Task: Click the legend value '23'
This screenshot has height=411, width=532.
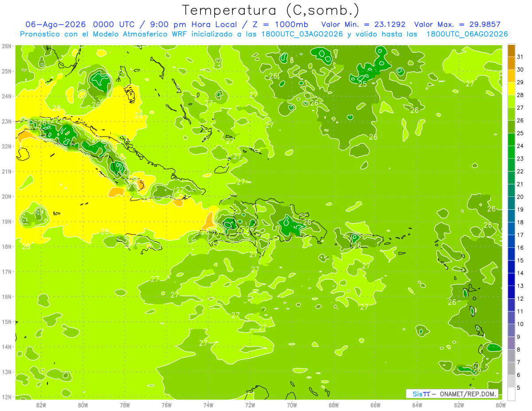Action: 520,159
